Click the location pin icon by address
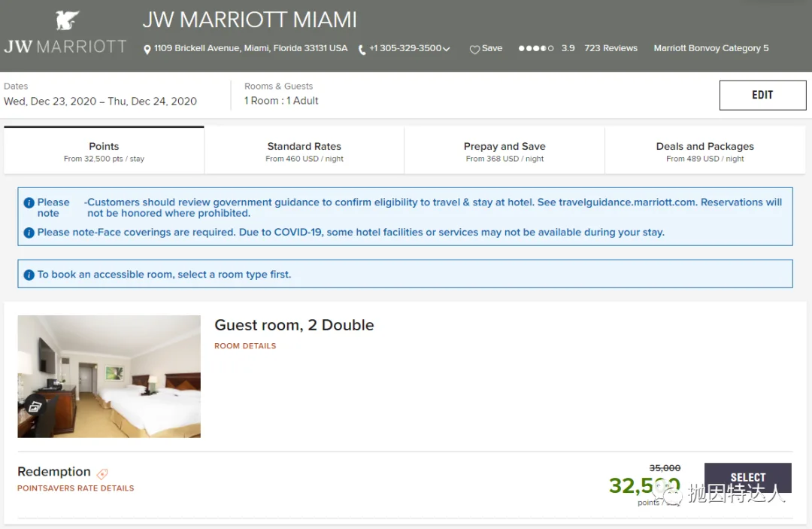The height and width of the screenshot is (529, 812). coord(147,49)
